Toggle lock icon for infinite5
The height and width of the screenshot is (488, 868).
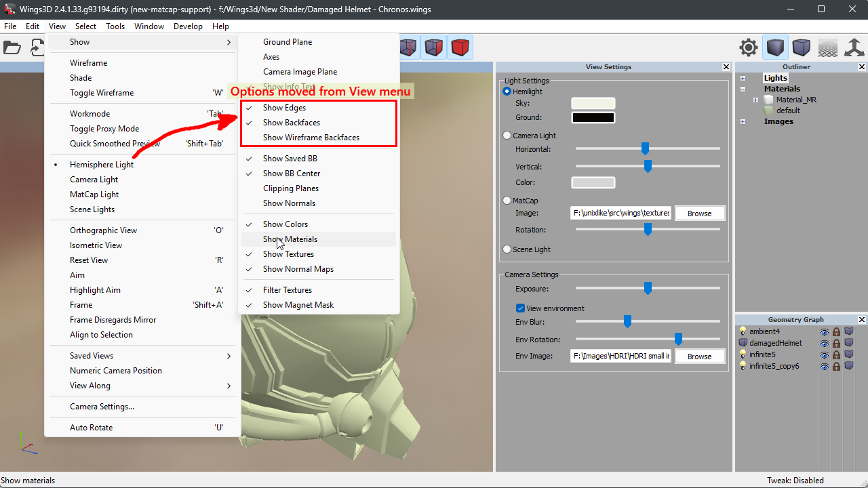click(837, 355)
